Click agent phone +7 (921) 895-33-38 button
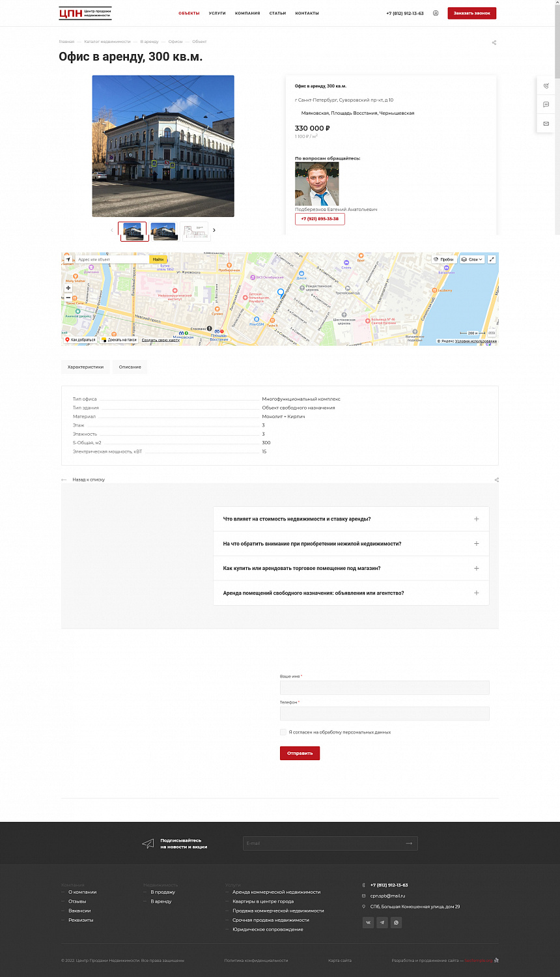The height and width of the screenshot is (977, 560). (x=320, y=219)
